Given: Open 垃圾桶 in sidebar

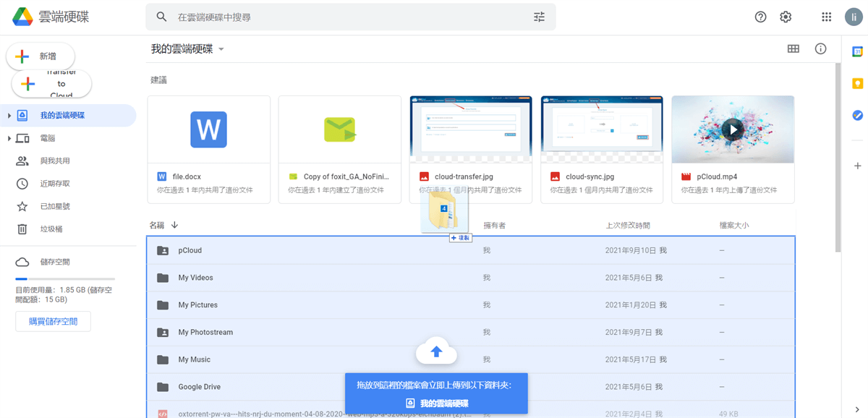Looking at the screenshot, I should pyautogui.click(x=51, y=229).
